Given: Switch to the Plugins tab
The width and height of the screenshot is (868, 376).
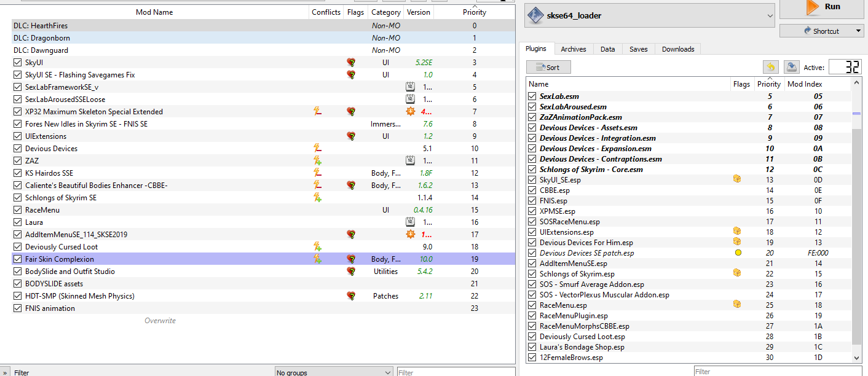Looking at the screenshot, I should (x=537, y=49).
